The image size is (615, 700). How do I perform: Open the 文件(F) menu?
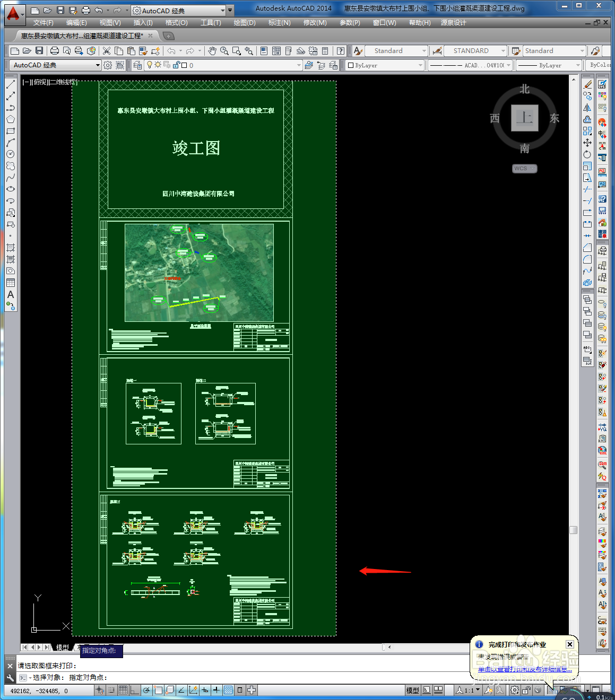[43, 23]
